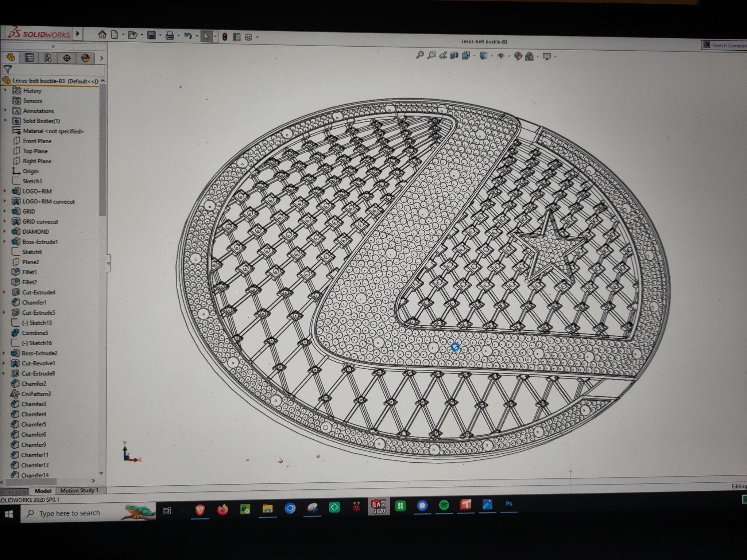
Task: Click Previous View icon
Action: [443, 55]
